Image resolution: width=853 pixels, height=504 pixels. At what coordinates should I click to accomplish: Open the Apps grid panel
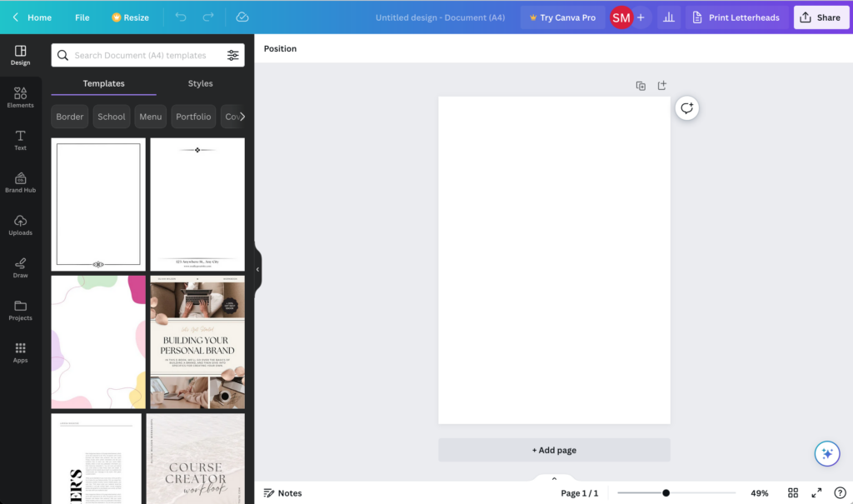coord(20,352)
